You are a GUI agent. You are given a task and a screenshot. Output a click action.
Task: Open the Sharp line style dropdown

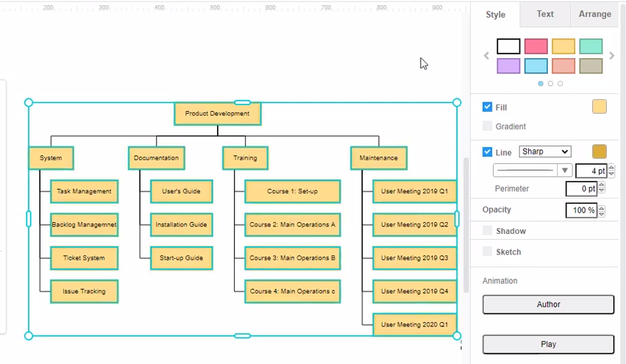point(544,151)
